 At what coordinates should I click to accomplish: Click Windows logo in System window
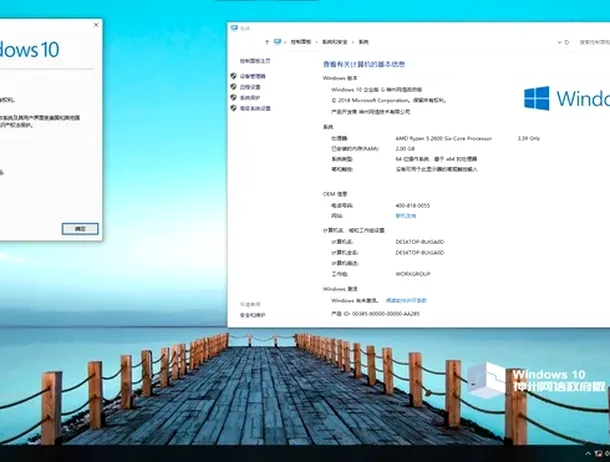pos(536,98)
